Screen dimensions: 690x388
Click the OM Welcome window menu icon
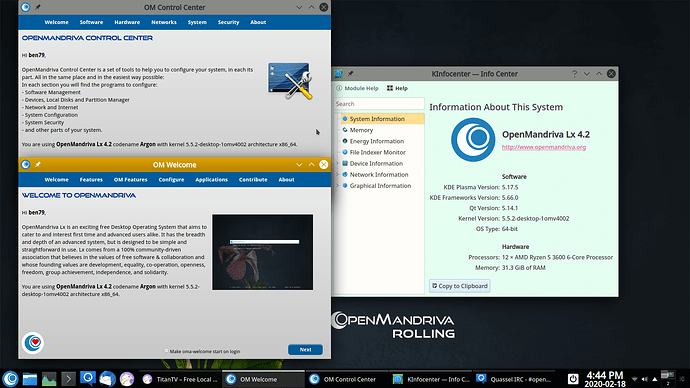[x=26, y=165]
